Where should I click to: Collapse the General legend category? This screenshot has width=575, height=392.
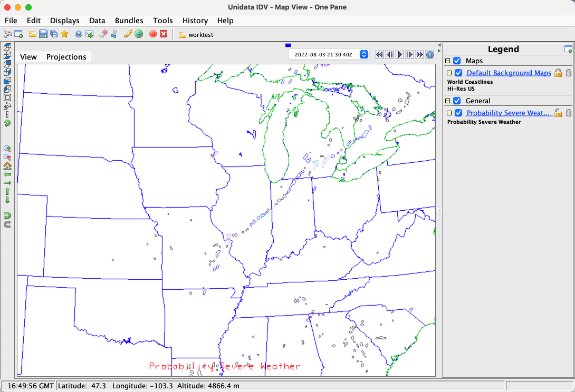[x=448, y=101]
